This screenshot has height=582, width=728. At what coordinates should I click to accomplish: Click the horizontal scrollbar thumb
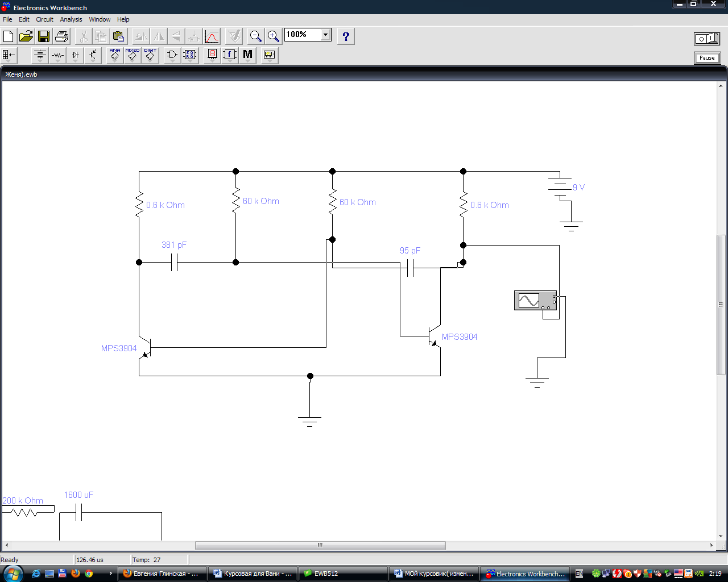pos(320,546)
